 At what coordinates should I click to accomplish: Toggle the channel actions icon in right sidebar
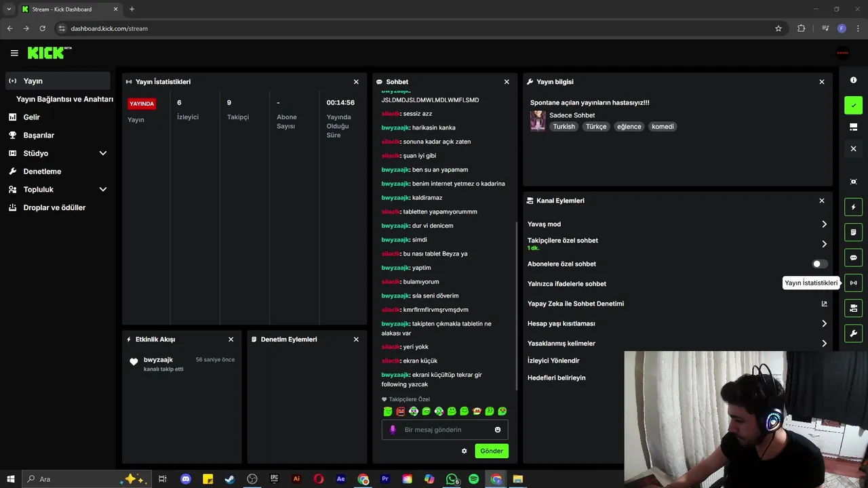click(853, 308)
